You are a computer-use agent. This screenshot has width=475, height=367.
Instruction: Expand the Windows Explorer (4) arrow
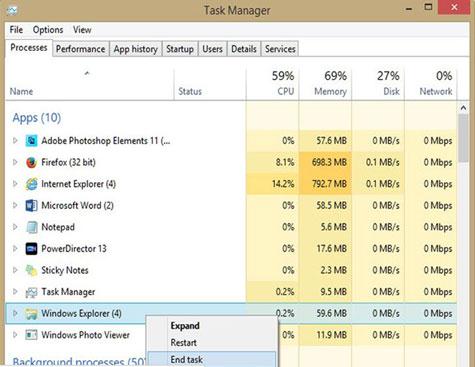click(15, 313)
